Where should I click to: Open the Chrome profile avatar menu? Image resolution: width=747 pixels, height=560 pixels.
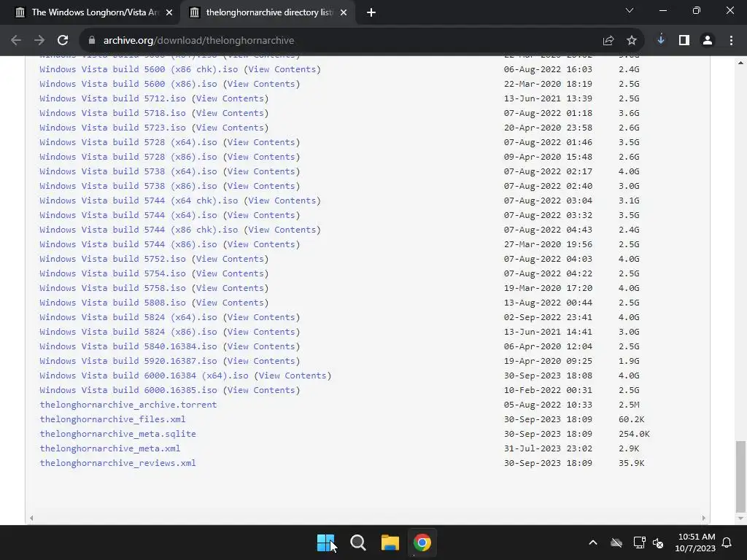[x=708, y=41]
